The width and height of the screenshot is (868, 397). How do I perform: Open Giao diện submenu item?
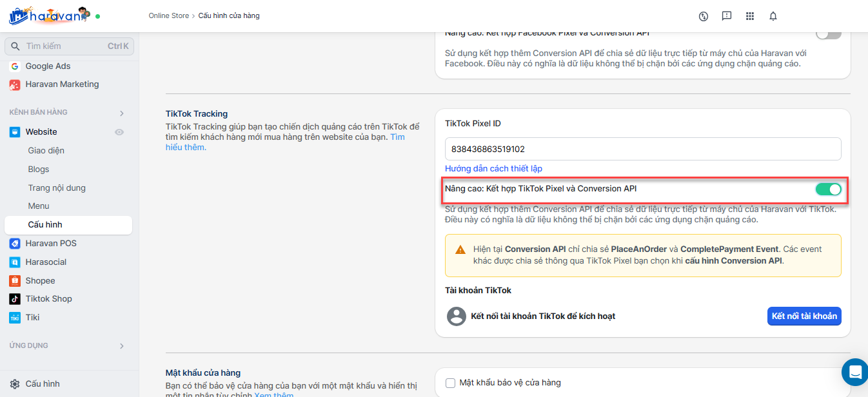click(46, 151)
